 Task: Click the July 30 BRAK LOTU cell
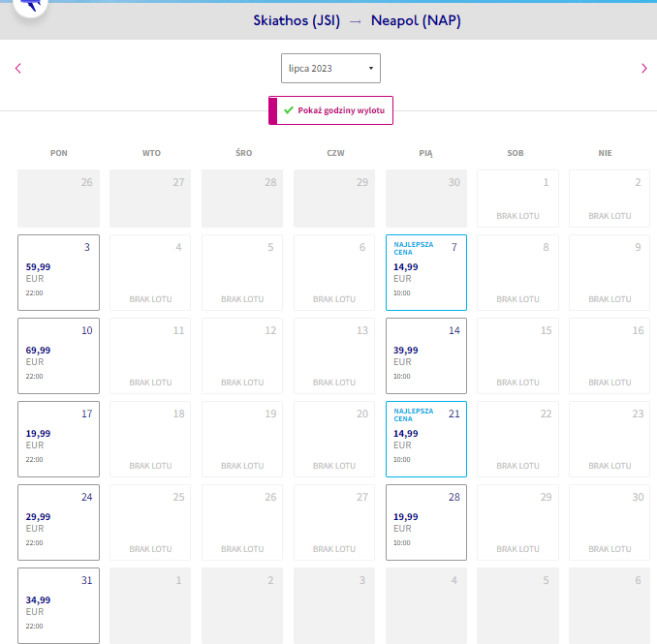[x=610, y=523]
